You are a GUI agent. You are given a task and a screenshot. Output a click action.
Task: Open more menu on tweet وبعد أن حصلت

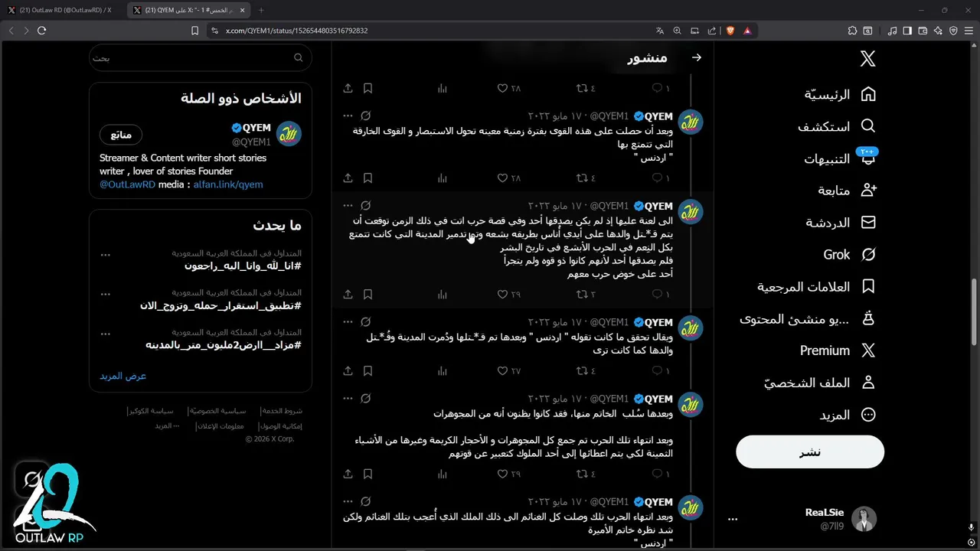[x=348, y=116]
